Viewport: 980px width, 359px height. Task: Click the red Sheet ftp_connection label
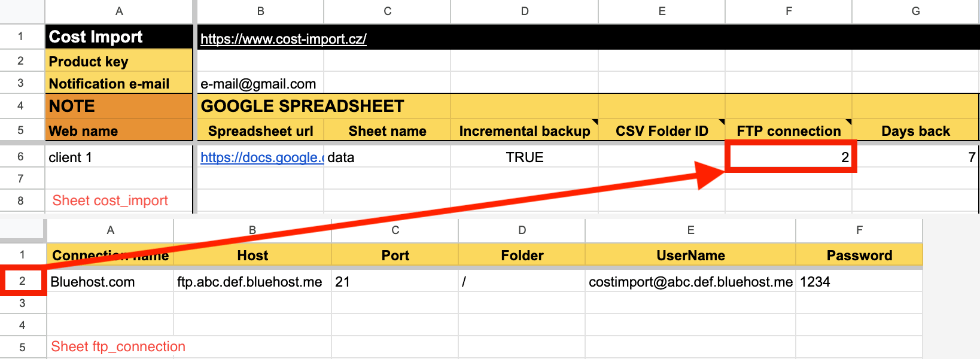tap(118, 346)
